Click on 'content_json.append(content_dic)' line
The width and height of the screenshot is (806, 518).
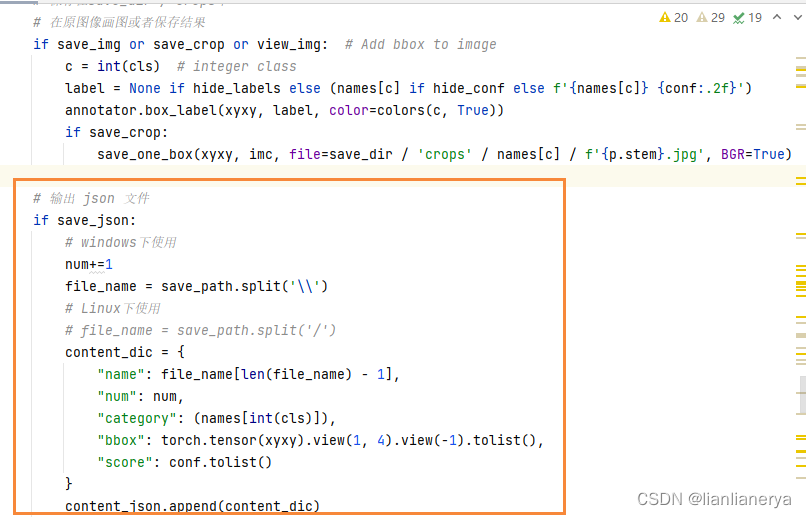pos(192,506)
